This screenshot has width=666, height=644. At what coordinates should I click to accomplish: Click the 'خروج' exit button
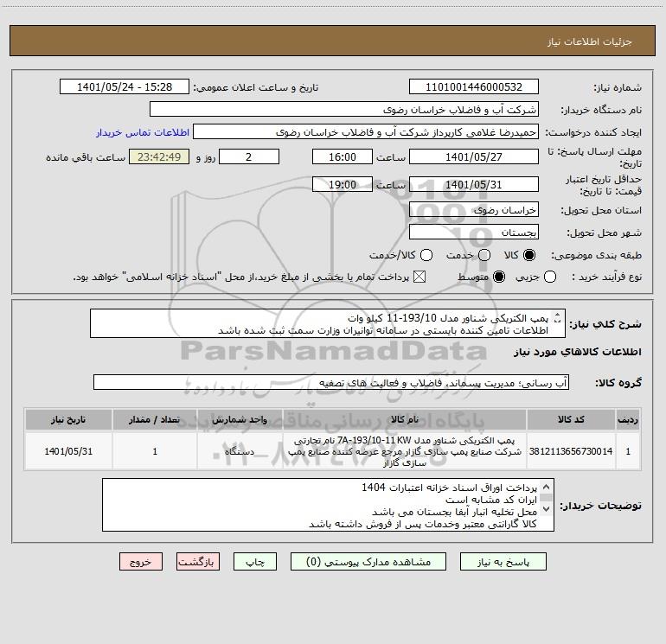tap(141, 562)
